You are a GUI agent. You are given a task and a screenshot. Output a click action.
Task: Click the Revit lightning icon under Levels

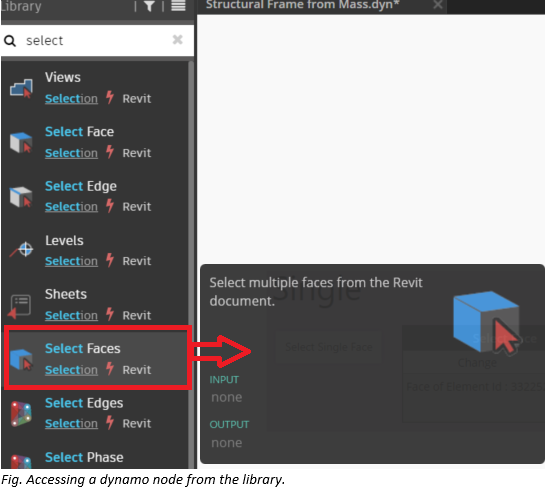[x=110, y=260]
